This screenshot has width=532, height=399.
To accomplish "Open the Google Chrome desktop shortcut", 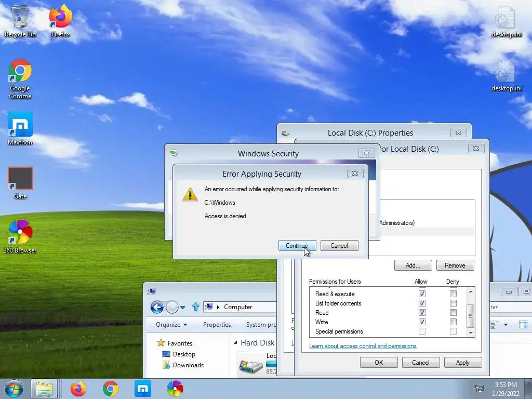I will (x=20, y=79).
